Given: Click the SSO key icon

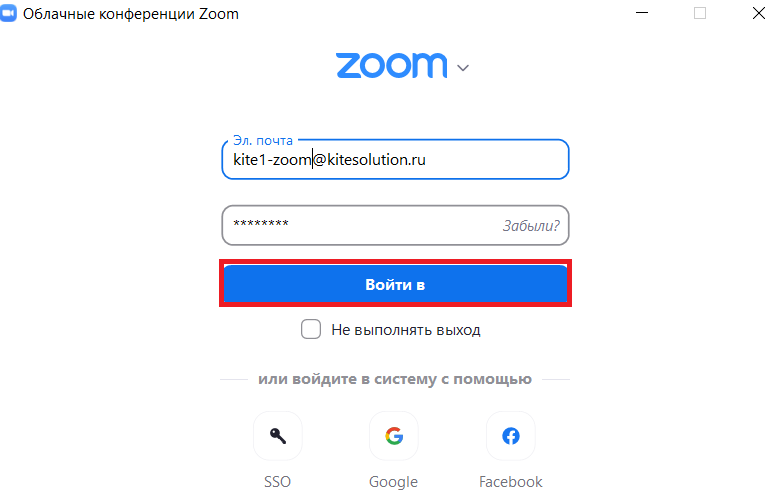Looking at the screenshot, I should click(277, 436).
